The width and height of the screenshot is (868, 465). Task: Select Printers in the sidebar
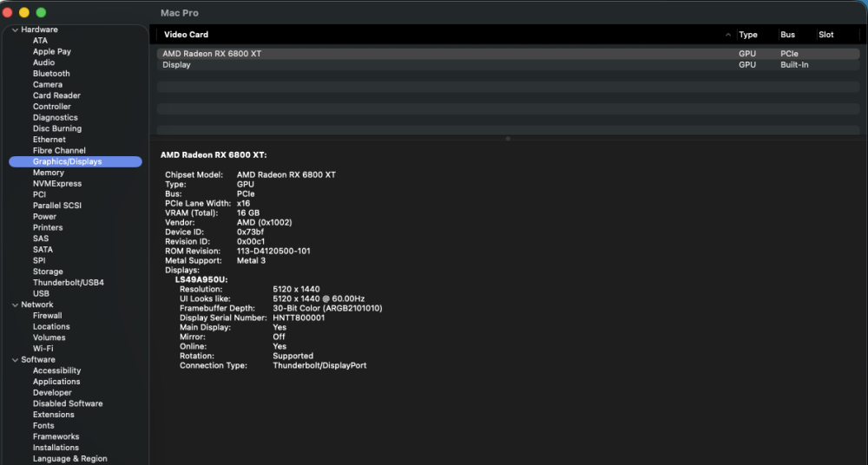pyautogui.click(x=48, y=227)
